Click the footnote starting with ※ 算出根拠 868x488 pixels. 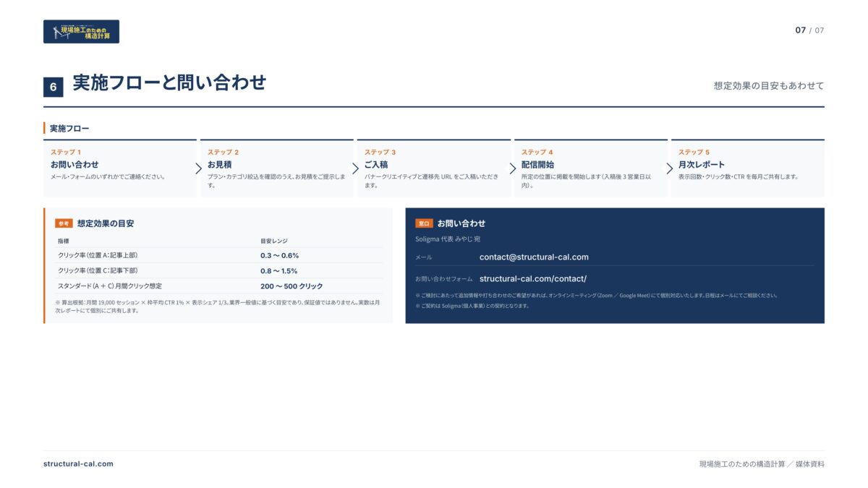tap(218, 307)
